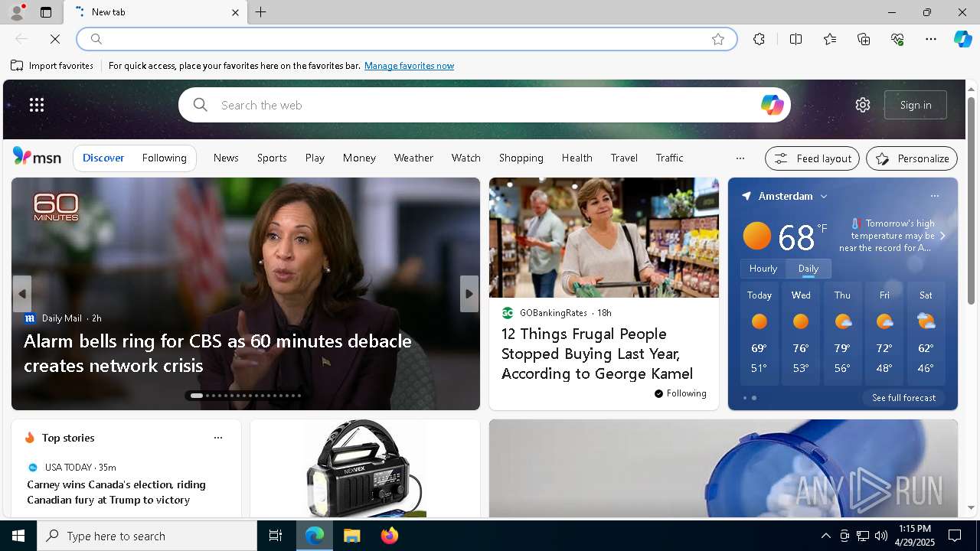
Task: Open the Money category
Action: click(x=359, y=158)
